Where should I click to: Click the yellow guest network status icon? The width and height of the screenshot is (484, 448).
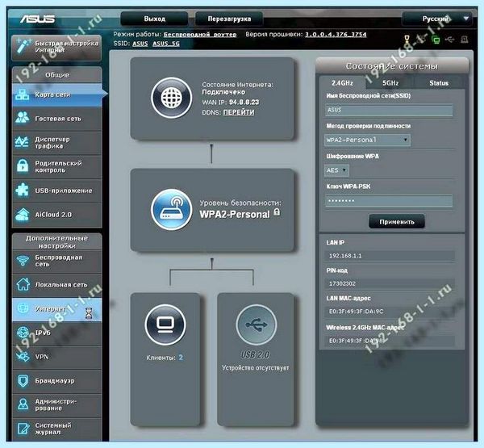pos(407,40)
